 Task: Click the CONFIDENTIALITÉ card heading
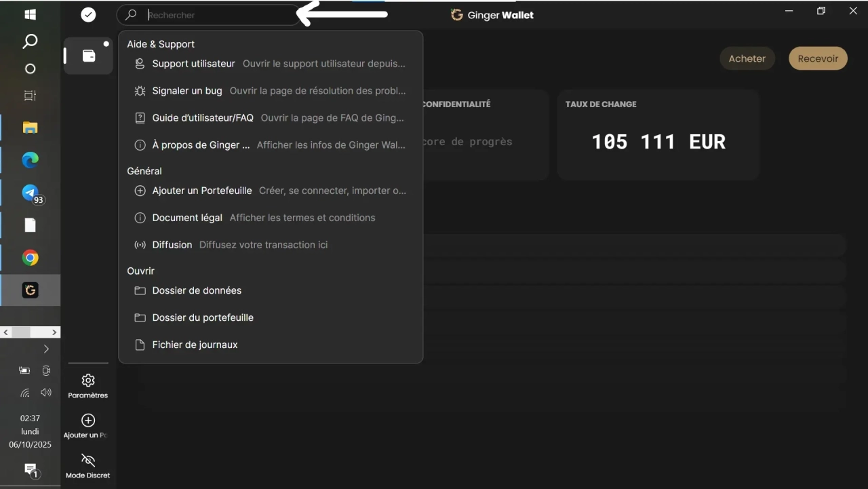[x=456, y=104]
